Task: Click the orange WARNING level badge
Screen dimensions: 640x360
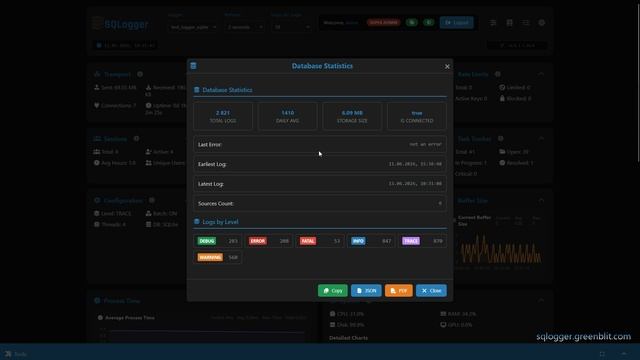Action: pos(210,258)
